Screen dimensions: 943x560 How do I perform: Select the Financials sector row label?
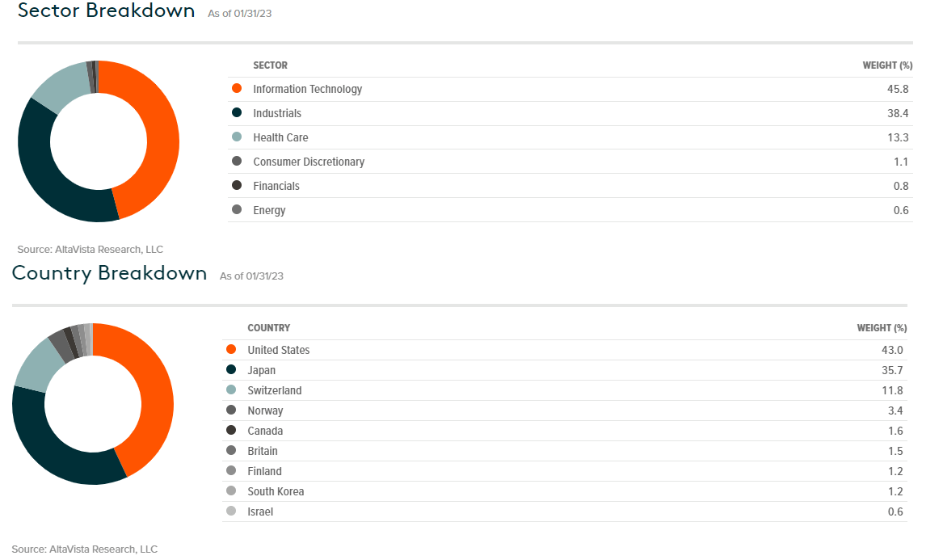[x=276, y=186]
